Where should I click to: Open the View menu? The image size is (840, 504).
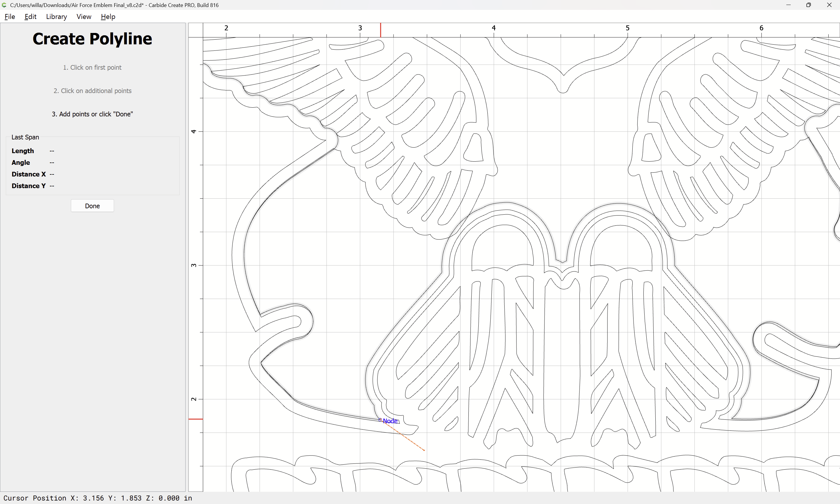pyautogui.click(x=84, y=17)
